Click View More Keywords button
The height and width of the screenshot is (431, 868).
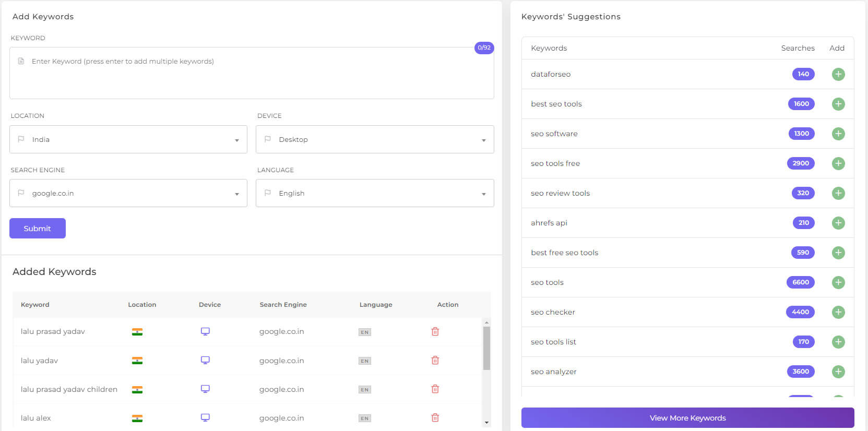point(687,418)
